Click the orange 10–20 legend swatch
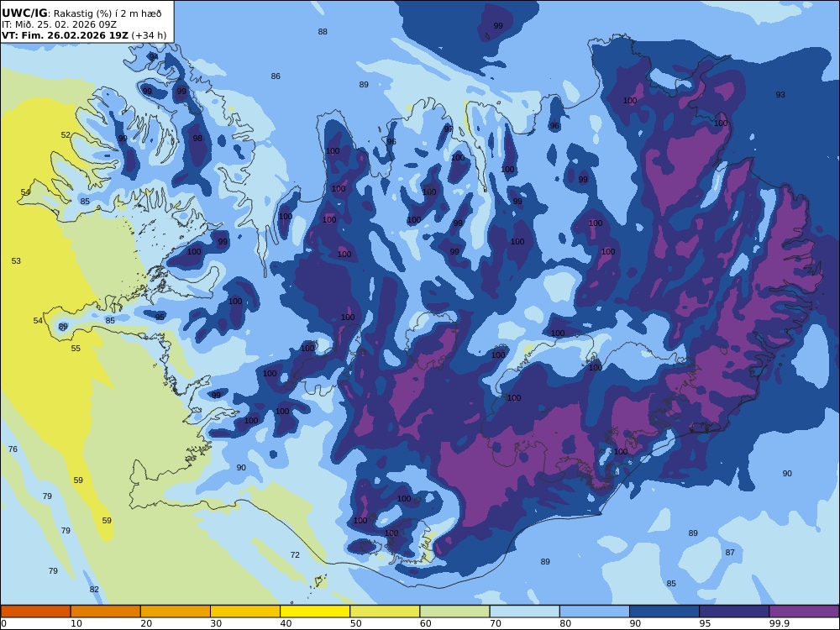840x630 pixels. [106, 612]
